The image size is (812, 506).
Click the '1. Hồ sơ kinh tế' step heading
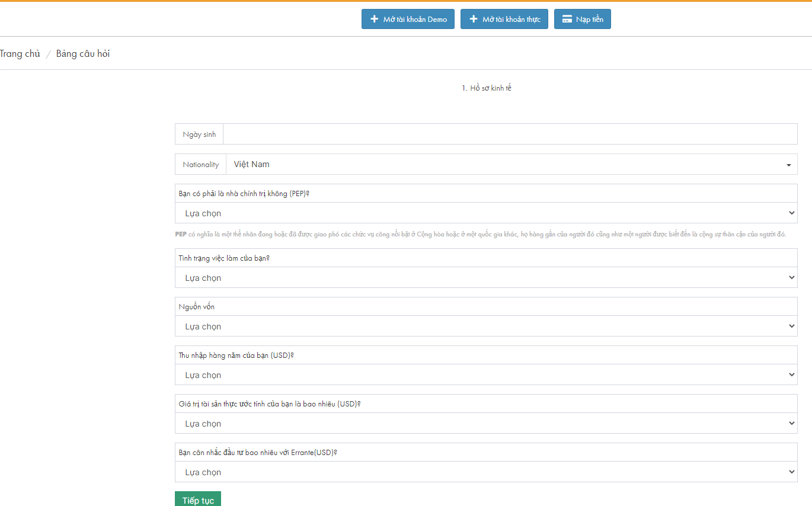coord(486,88)
